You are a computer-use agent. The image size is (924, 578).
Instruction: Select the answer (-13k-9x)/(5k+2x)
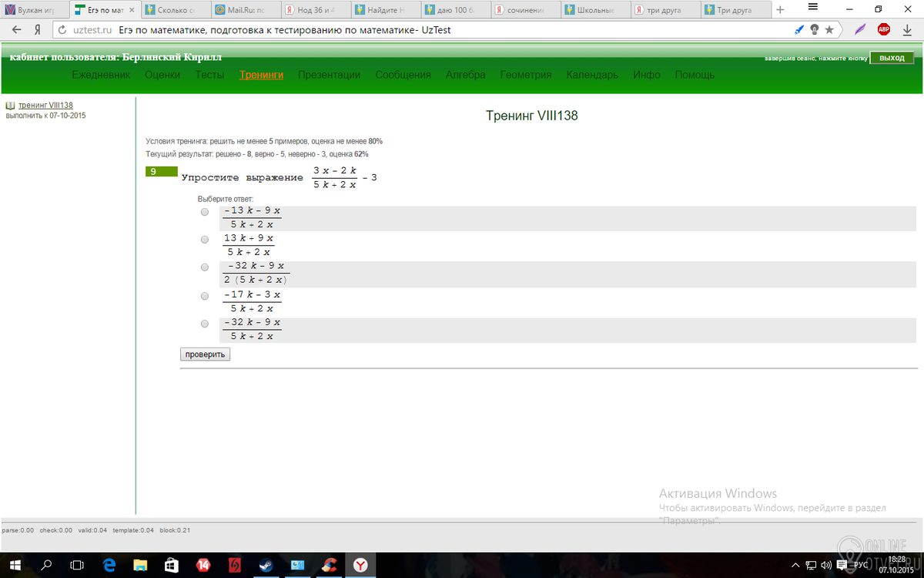pos(205,212)
